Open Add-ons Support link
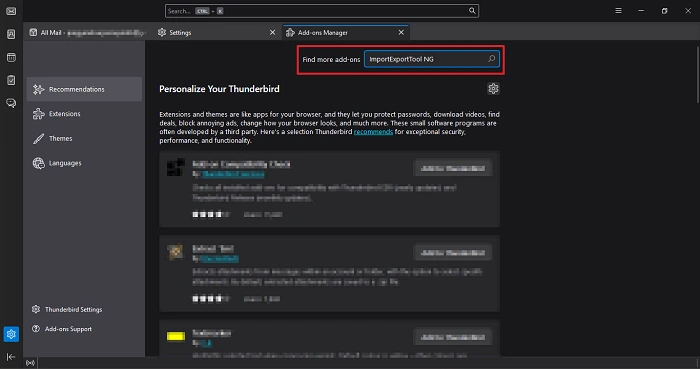 click(x=62, y=329)
